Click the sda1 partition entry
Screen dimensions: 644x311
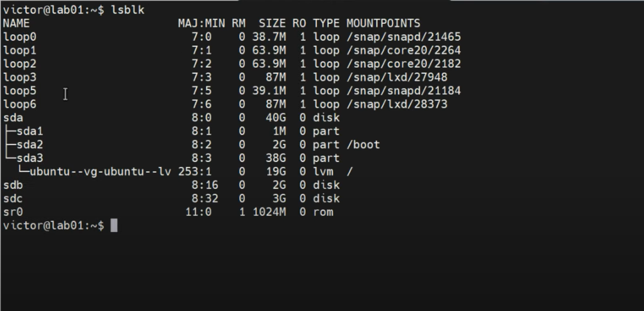(30, 131)
